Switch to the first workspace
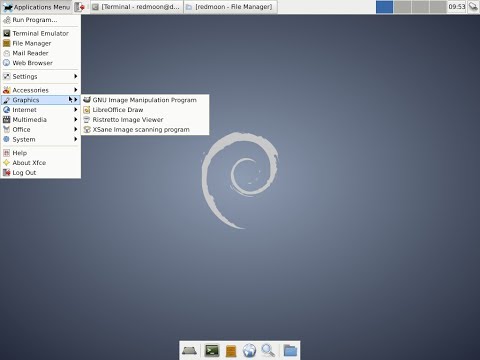480x360 pixels. pos(385,7)
